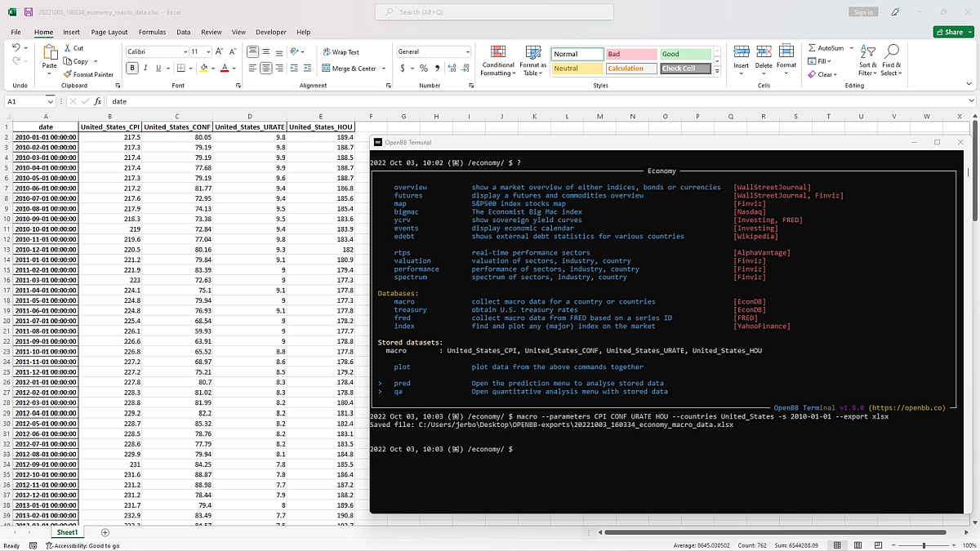980x551 pixels.
Task: Click the Undo arrow icon
Action: (16, 49)
